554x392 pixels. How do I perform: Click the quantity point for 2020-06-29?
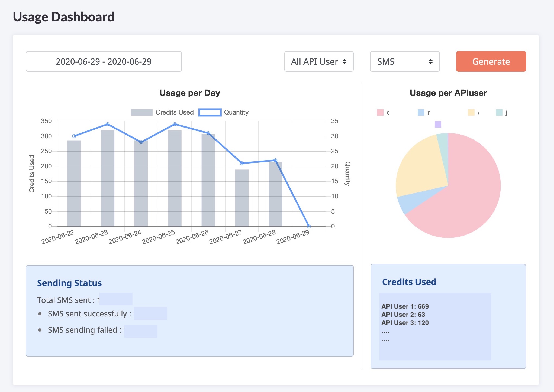(309, 226)
